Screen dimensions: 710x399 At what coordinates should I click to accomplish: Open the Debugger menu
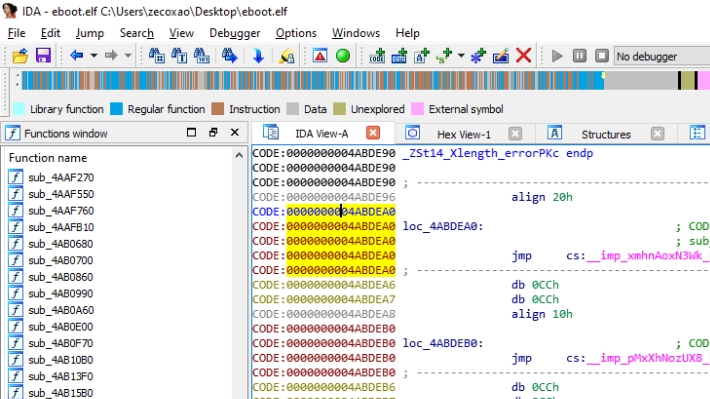[x=235, y=33]
